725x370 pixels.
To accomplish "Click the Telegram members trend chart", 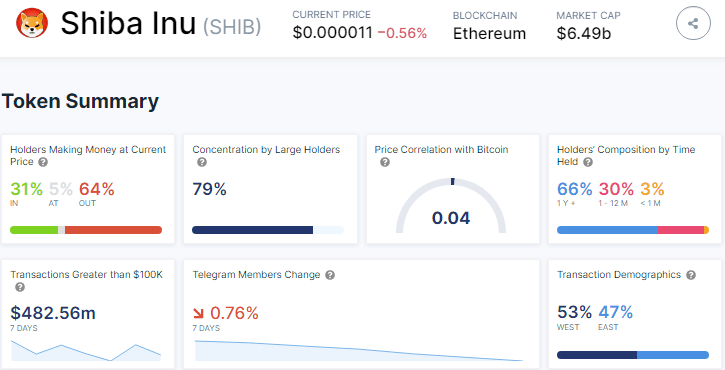I will click(x=359, y=351).
